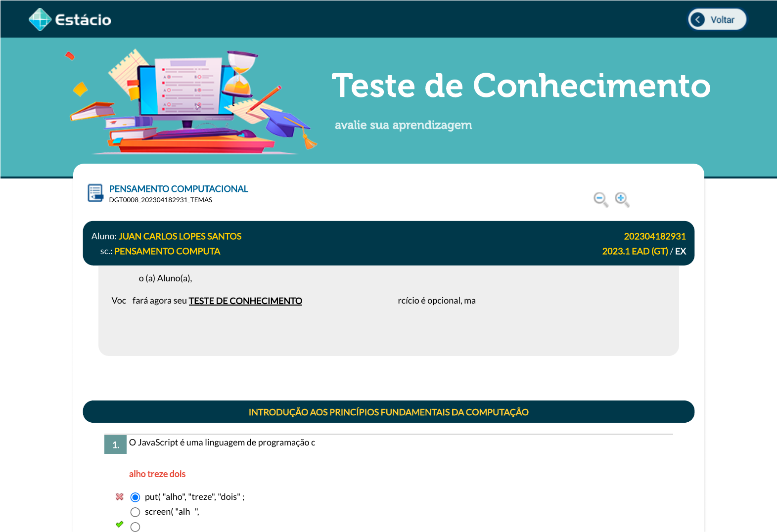The height and width of the screenshot is (532, 777).
Task: Click student name Juan Carlos Lopes Santos
Action: (180, 236)
